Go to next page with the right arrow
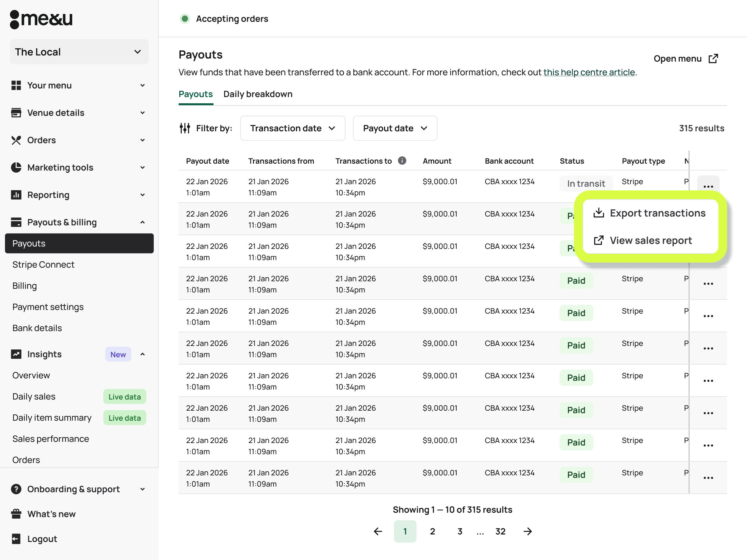This screenshot has height=560, width=747. coord(528,531)
